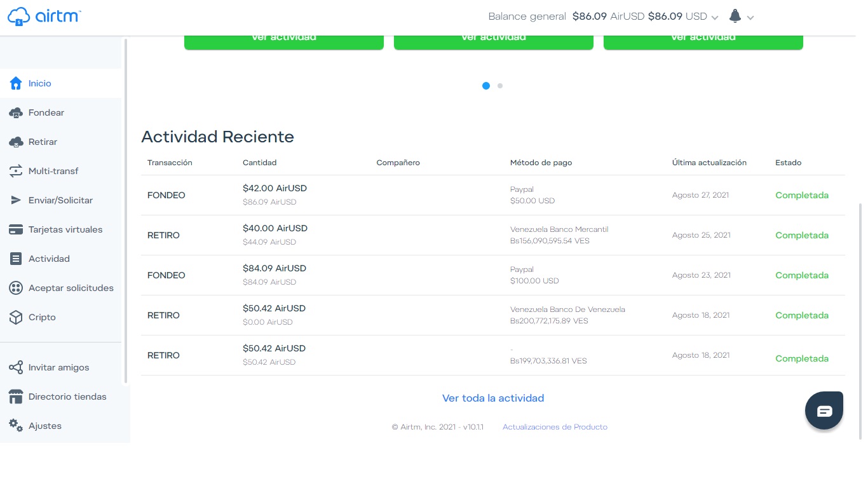Screen dimensions: 868x488
Task: Click the Cripto cube icon
Action: point(16,317)
